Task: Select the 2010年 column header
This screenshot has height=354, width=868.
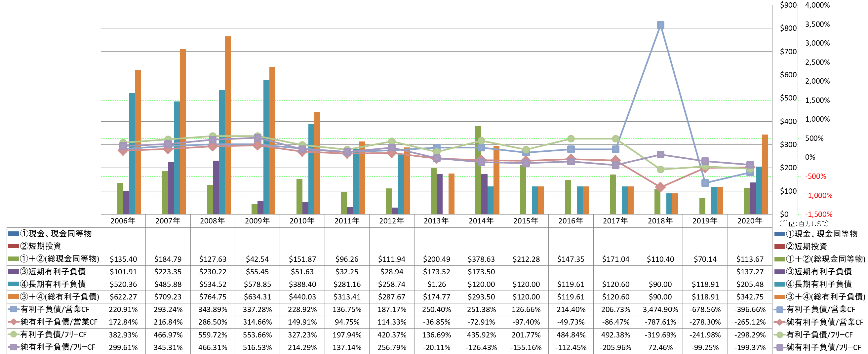Action: click(302, 221)
